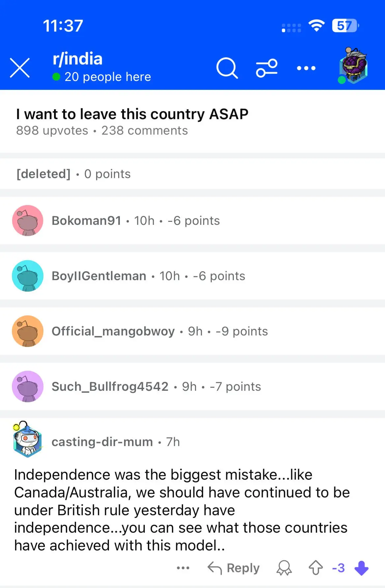Open search in r/india
Image resolution: width=385 pixels, height=588 pixels.
227,68
